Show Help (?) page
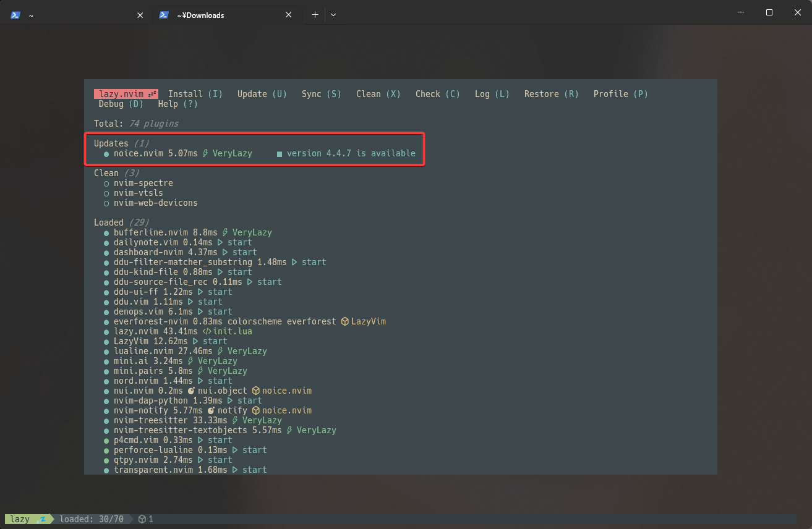The image size is (812, 529). click(x=178, y=104)
